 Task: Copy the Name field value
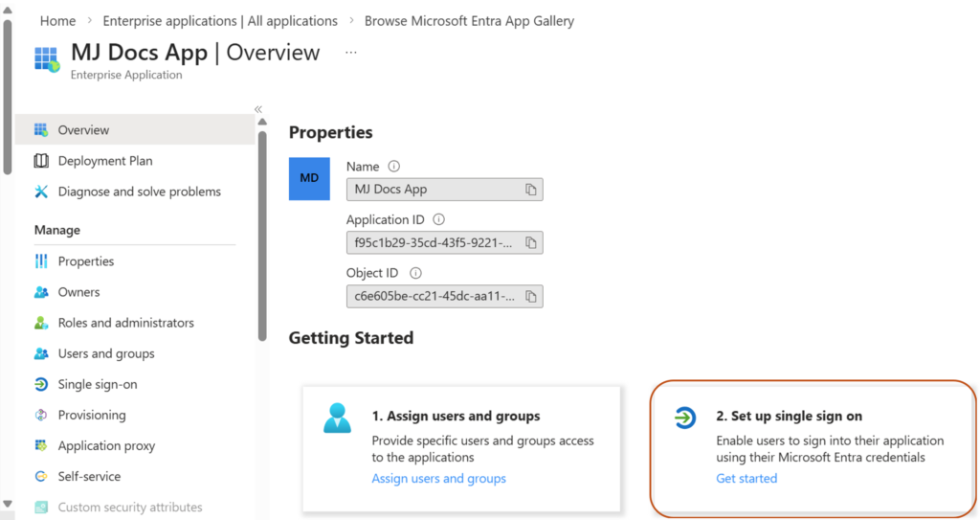(530, 190)
